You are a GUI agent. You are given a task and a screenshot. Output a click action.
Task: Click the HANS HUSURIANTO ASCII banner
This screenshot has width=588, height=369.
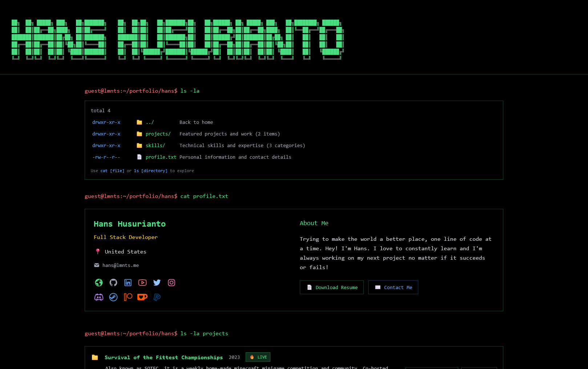tap(177, 39)
